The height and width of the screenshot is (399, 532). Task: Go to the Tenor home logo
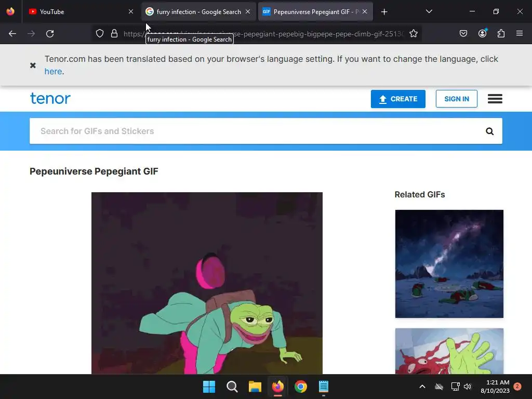pos(50,98)
